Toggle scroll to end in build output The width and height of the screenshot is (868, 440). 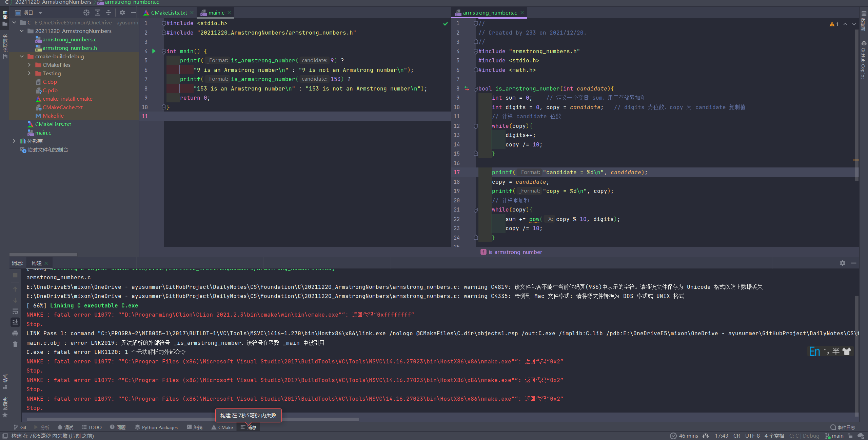[15, 322]
